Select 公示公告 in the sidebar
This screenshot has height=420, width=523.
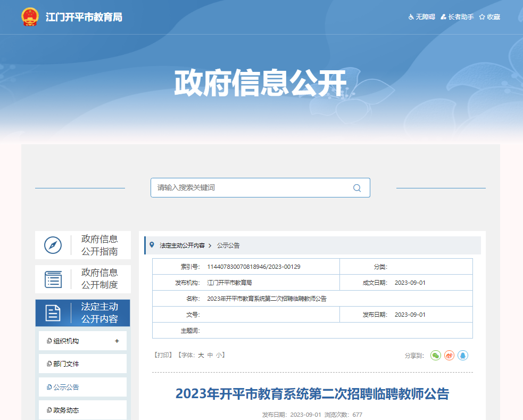click(x=66, y=388)
